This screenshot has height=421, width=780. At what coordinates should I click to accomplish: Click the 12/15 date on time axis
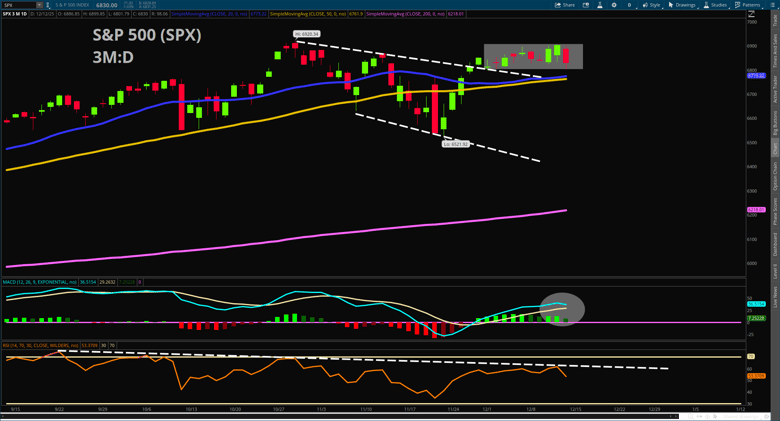(576, 409)
